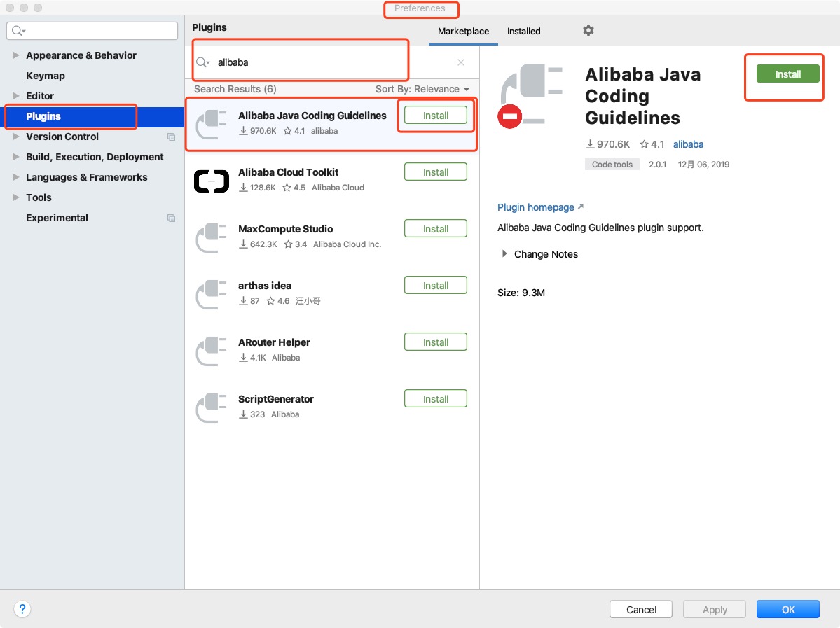840x628 pixels.
Task: Click the Search Results (6) label
Action: pyautogui.click(x=235, y=89)
